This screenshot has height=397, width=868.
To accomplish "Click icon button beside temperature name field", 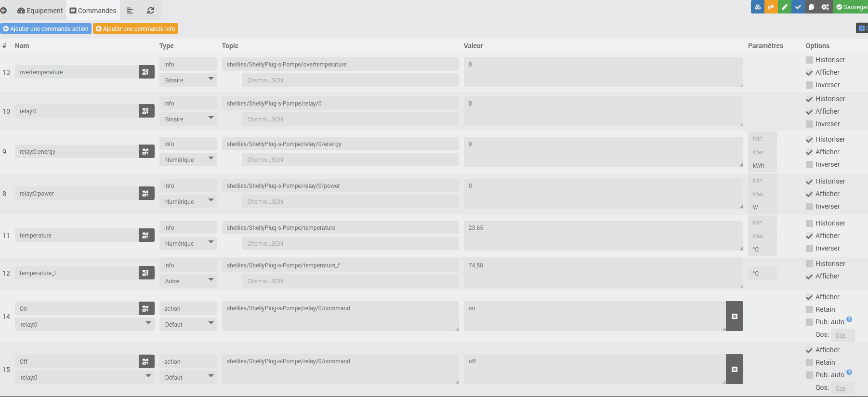I will [x=146, y=235].
